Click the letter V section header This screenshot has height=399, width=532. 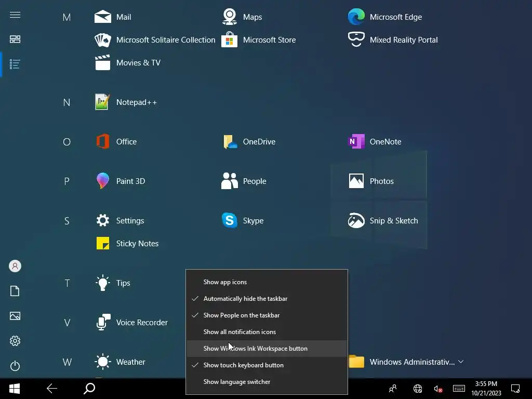(x=67, y=323)
